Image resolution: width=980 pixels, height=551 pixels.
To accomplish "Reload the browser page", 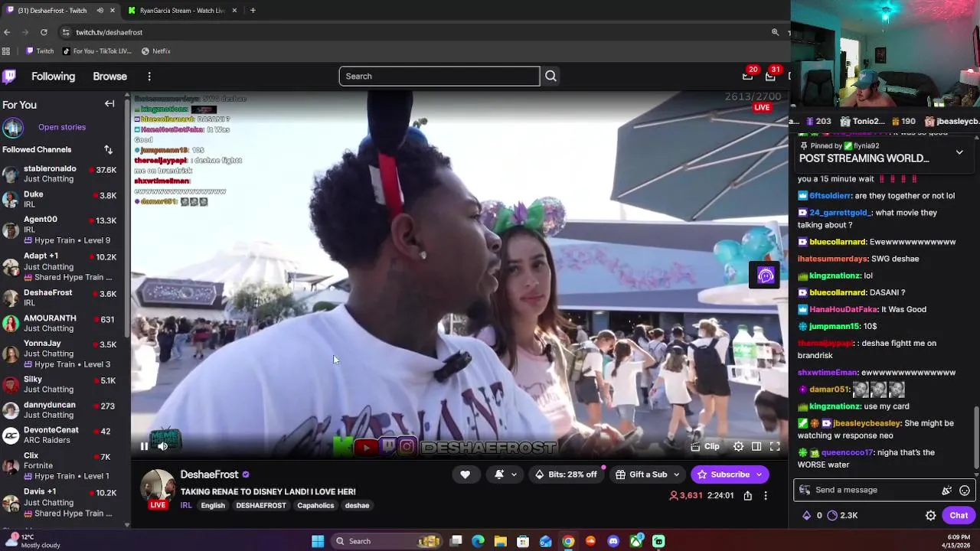I will click(x=44, y=32).
